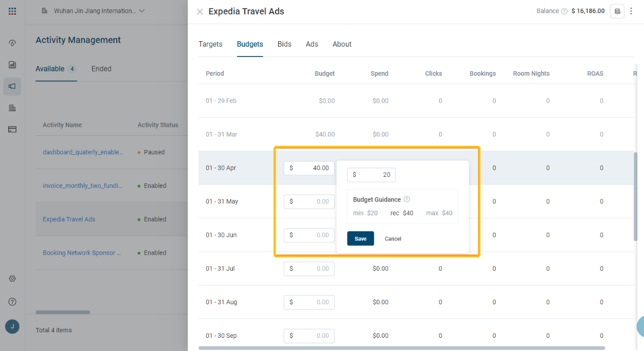Screen dimensions: 644x351
Task: Click the Clicks column header
Action: point(433,74)
